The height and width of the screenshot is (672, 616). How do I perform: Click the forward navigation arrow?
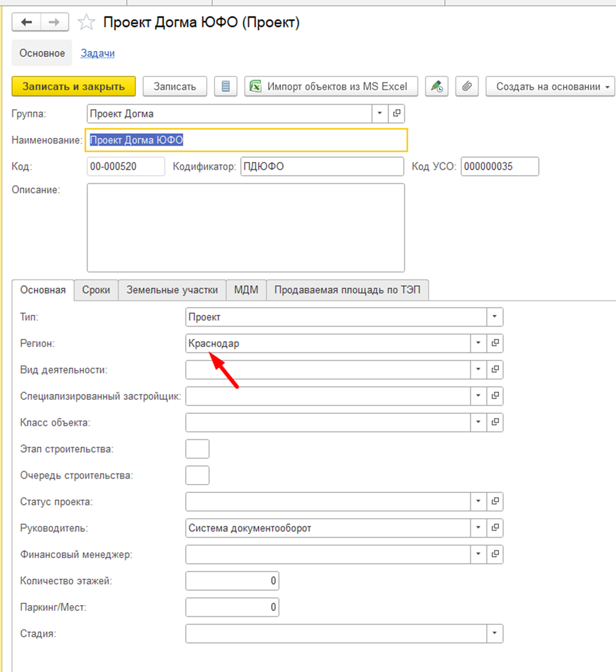(54, 22)
